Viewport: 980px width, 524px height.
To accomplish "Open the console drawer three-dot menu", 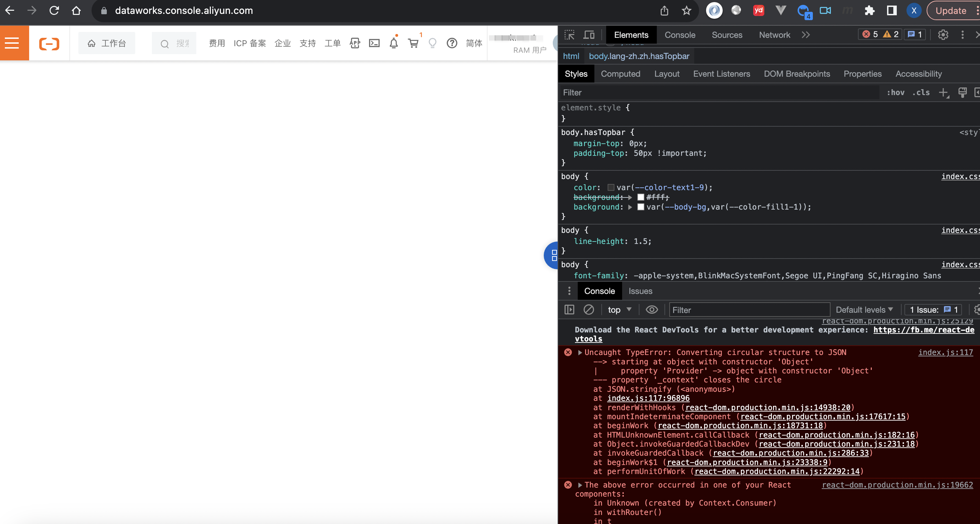I will 569,291.
